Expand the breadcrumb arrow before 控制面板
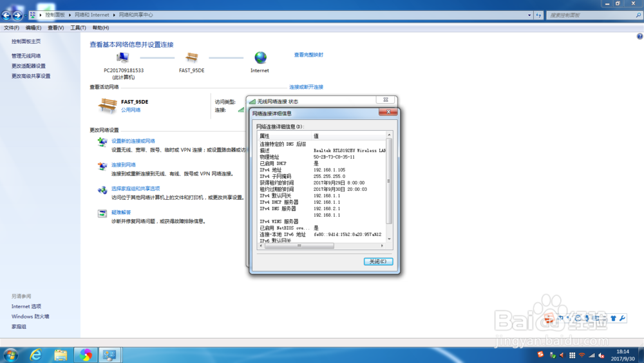Viewport: 644px width, 363px height. point(41,15)
